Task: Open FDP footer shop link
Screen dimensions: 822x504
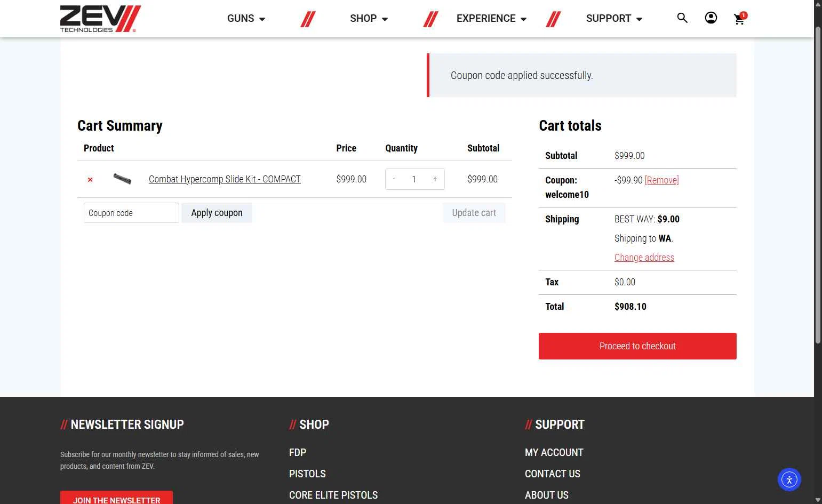Action: click(x=298, y=452)
